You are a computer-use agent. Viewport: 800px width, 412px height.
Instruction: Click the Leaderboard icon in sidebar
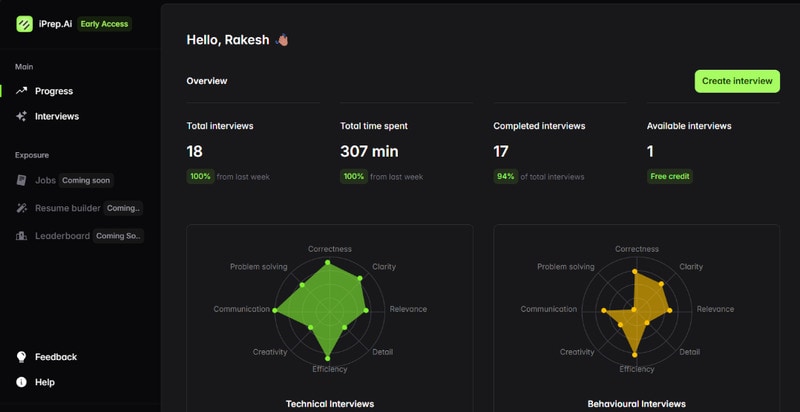coord(21,236)
